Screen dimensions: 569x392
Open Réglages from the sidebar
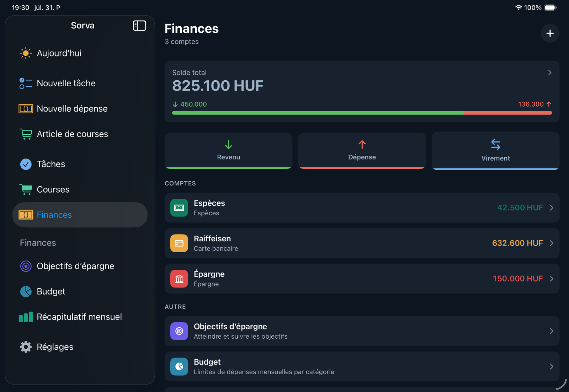click(80, 347)
